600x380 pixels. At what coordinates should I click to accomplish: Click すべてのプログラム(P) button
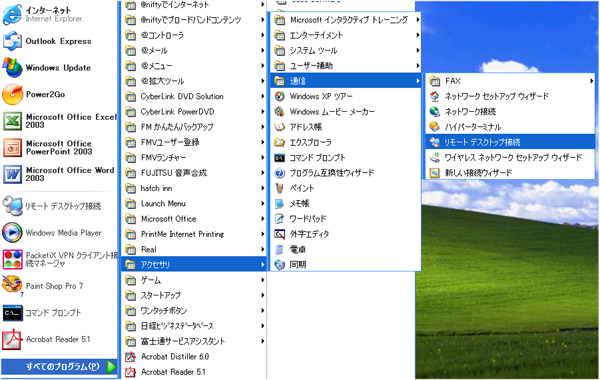59,366
